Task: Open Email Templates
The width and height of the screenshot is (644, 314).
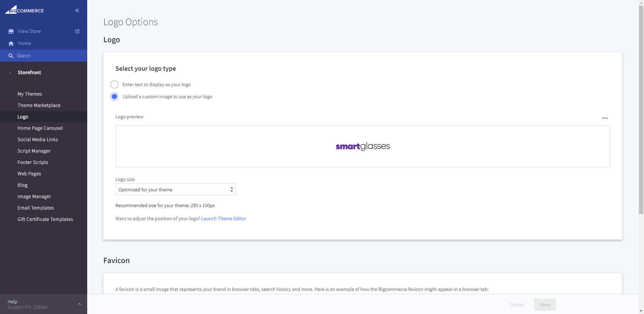Action: [x=36, y=208]
